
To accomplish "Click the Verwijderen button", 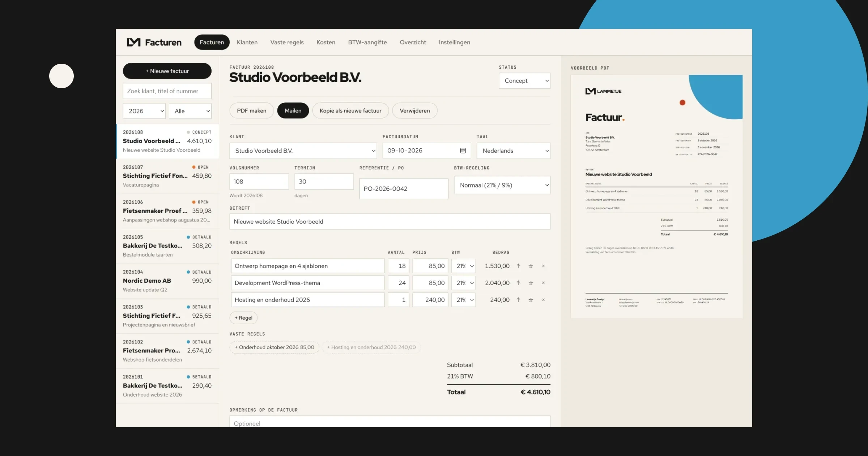I will (x=415, y=111).
